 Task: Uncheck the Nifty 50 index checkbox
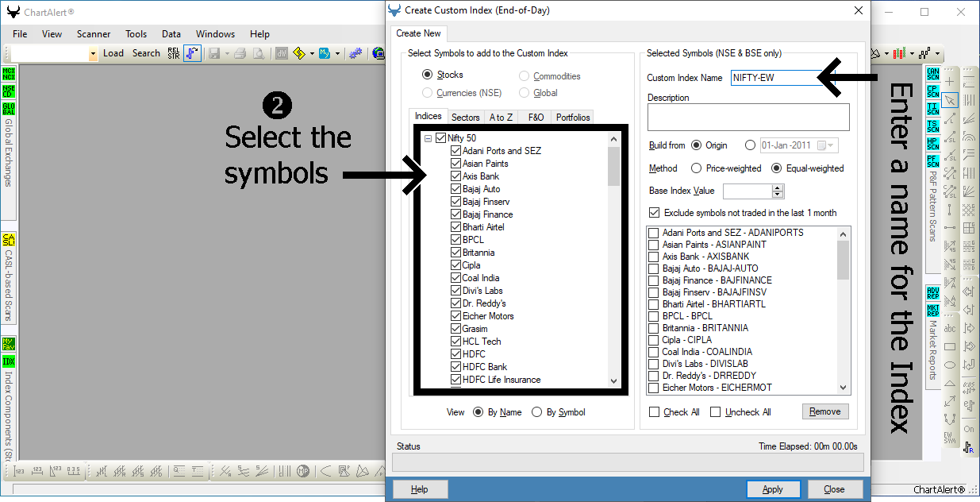pyautogui.click(x=441, y=138)
